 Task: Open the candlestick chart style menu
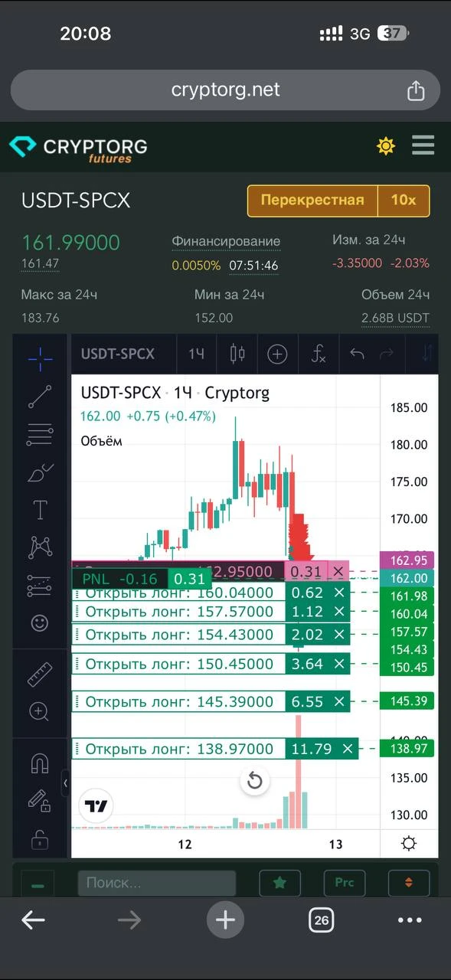click(237, 354)
